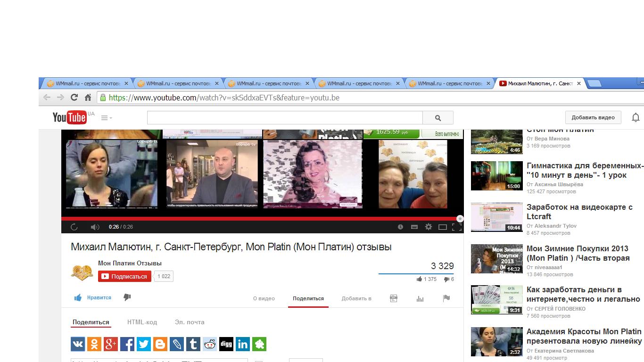Image resolution: width=644 pixels, height=362 pixels.
Task: Share video on digg
Action: tap(226, 344)
